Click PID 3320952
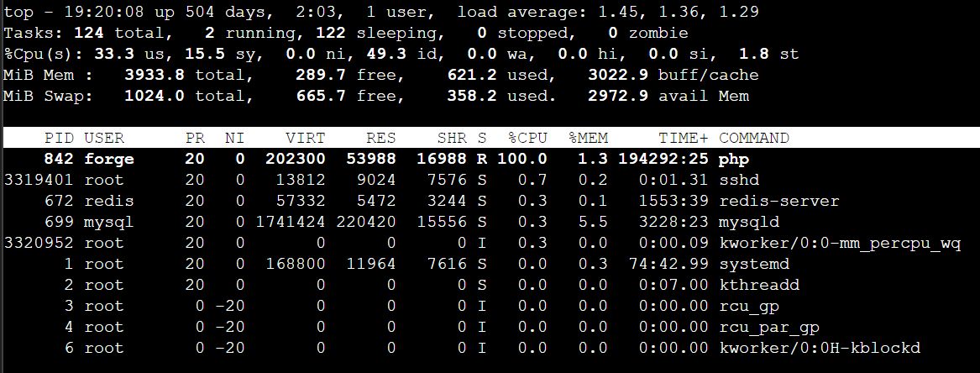 39,243
